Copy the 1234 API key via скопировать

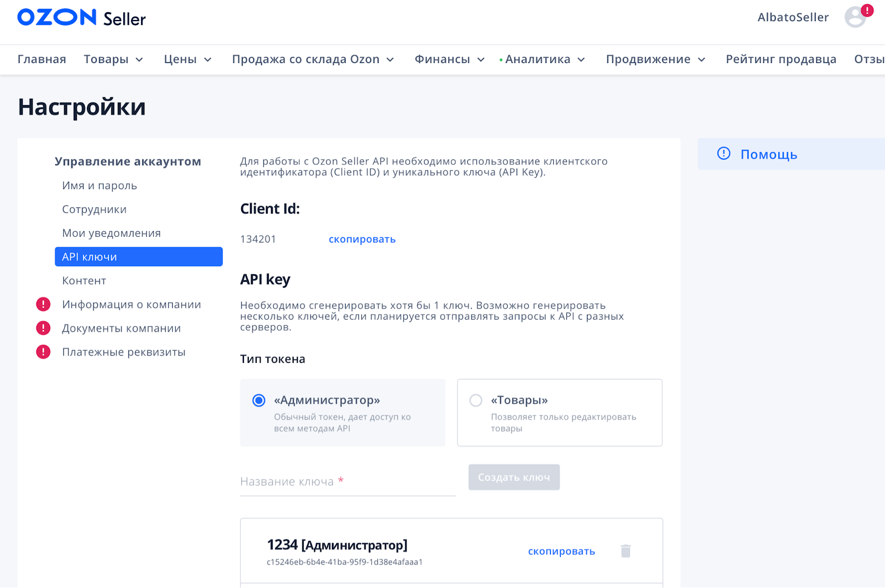(561, 551)
